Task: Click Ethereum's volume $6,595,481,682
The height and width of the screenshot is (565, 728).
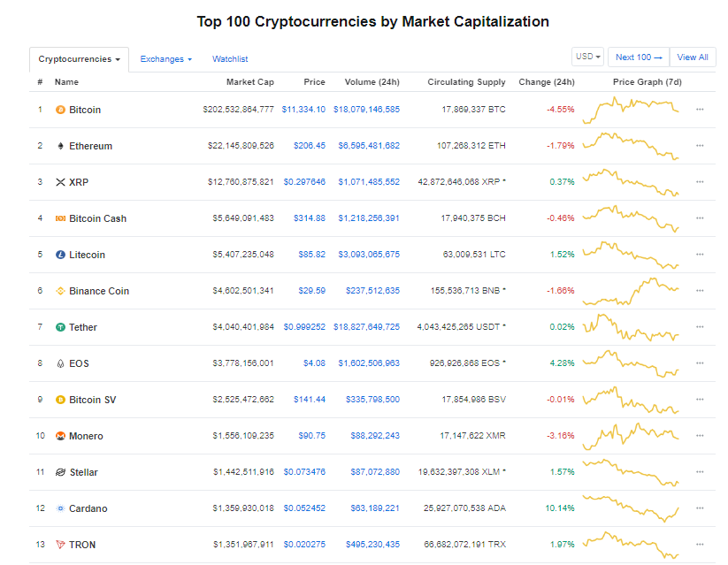Action: coord(369,146)
